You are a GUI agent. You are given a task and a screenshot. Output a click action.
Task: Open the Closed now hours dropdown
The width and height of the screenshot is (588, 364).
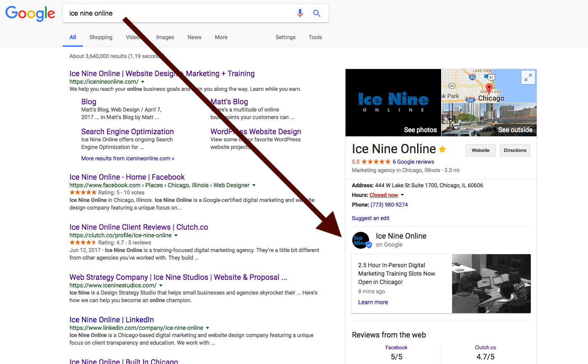(x=383, y=195)
